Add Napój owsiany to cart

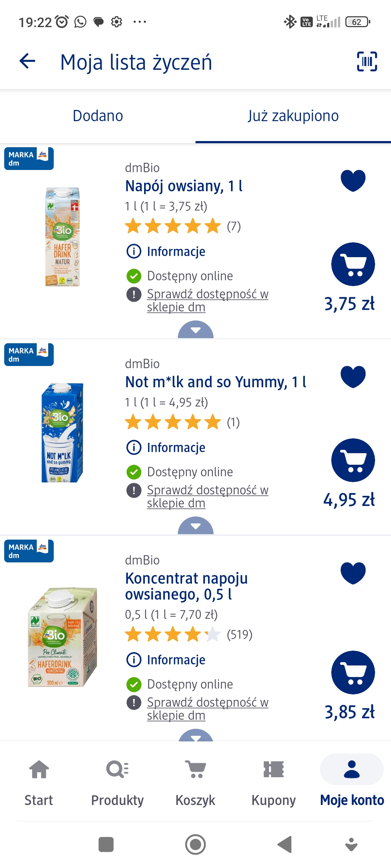pos(353,264)
